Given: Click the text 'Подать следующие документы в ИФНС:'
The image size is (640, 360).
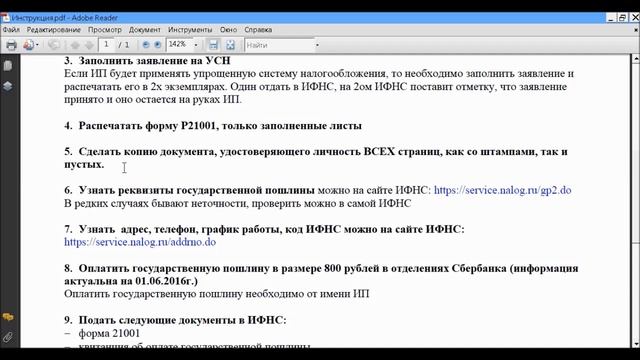Looking at the screenshot, I should [182, 320].
